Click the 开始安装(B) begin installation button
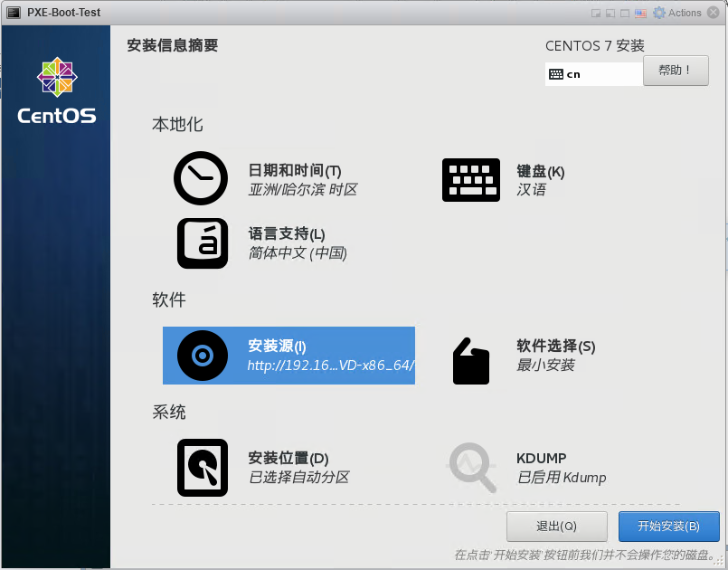 [x=668, y=527]
